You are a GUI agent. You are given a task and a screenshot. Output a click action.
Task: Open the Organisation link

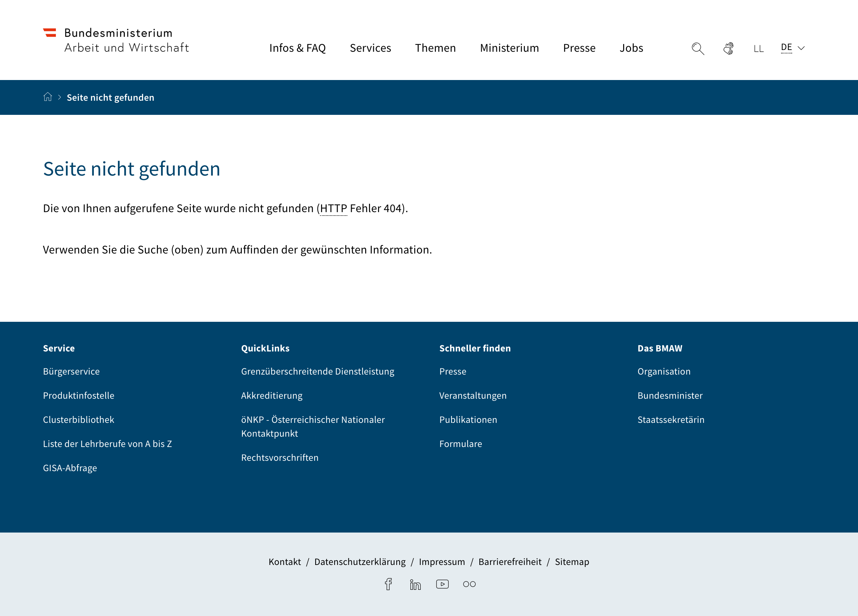point(664,371)
